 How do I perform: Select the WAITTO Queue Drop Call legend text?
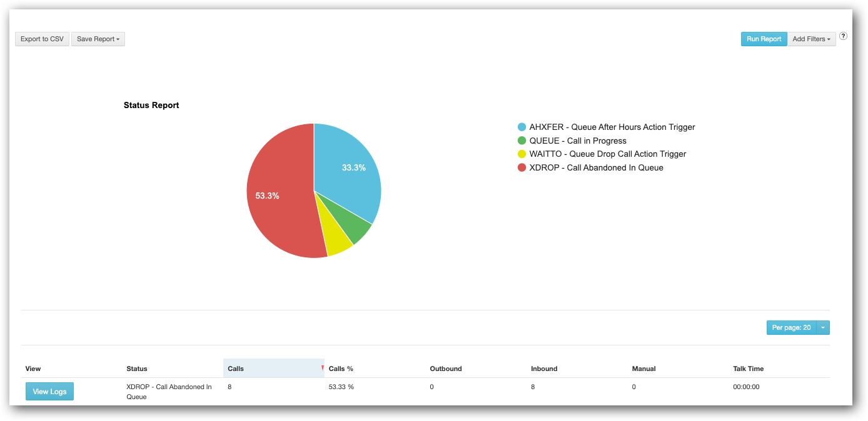click(x=608, y=154)
